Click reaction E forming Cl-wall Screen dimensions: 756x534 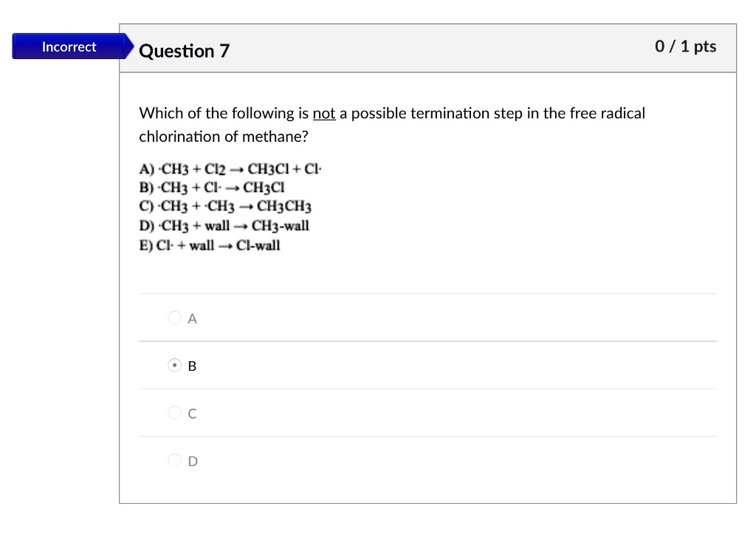(x=210, y=245)
